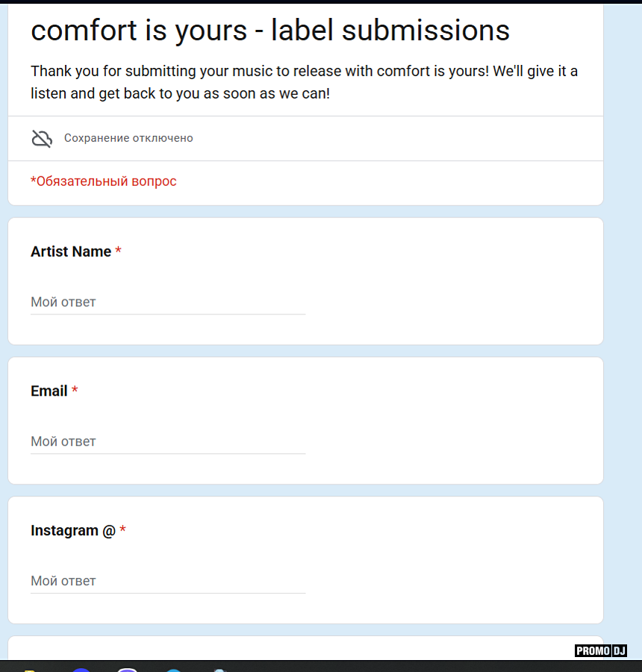This screenshot has width=642, height=672.
Task: Open the purple circular taskbar icon
Action: coord(128,668)
